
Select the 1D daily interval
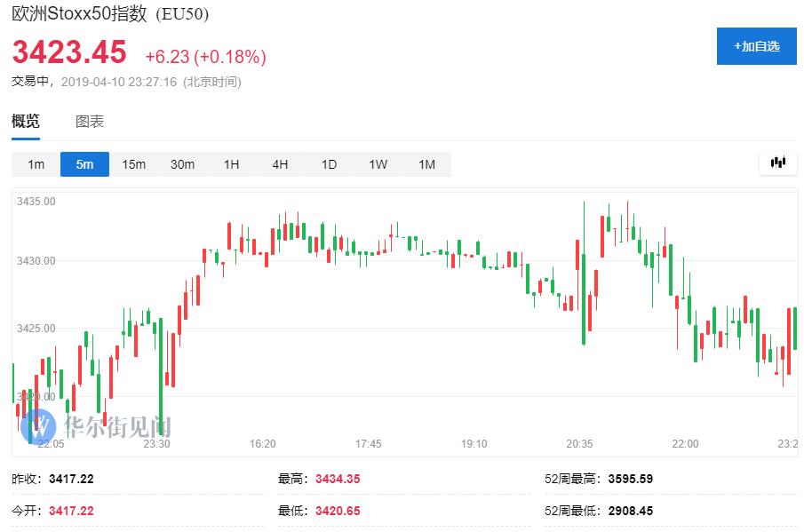click(x=329, y=164)
